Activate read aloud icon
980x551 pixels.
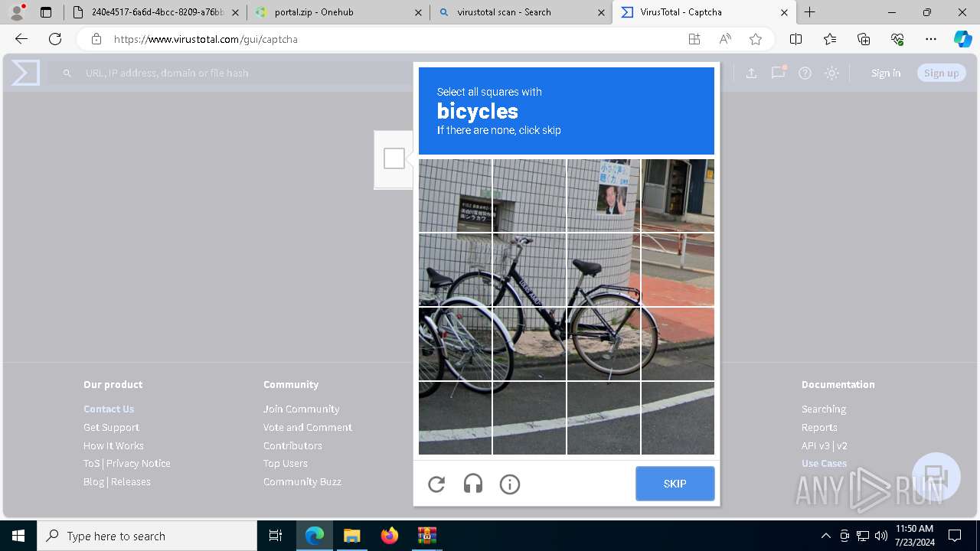[725, 39]
